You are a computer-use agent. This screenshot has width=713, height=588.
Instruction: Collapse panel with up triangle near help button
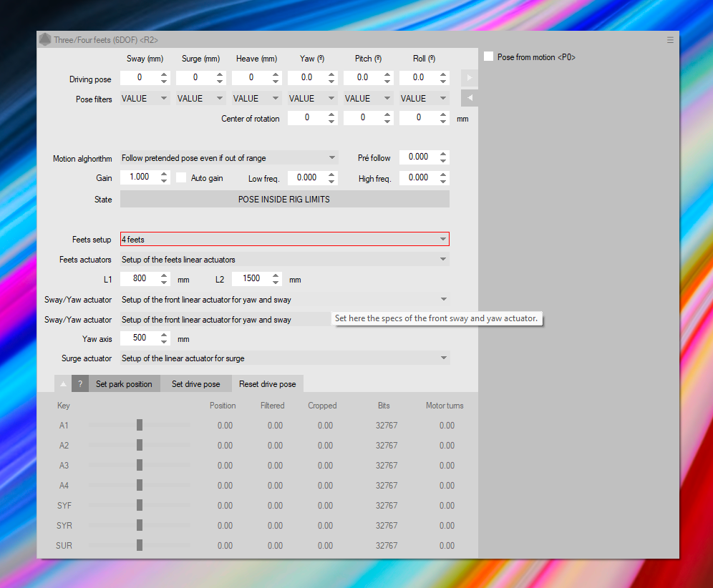[63, 384]
